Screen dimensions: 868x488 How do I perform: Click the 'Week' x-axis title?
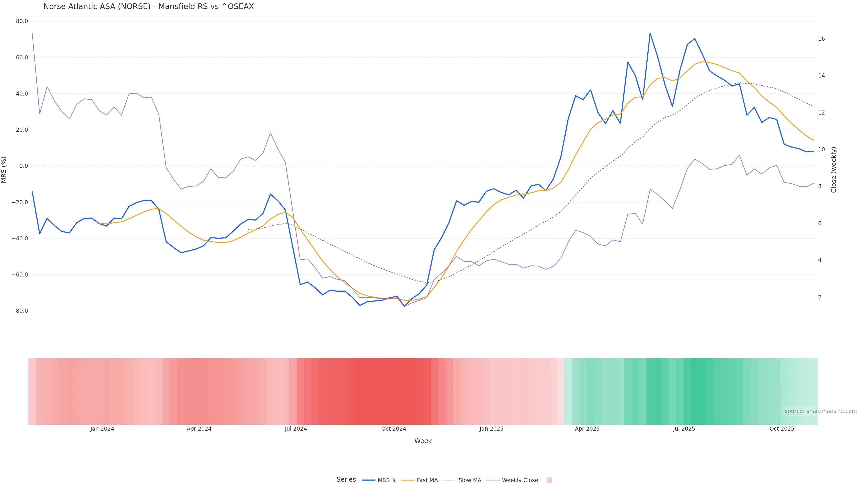[x=423, y=441]
